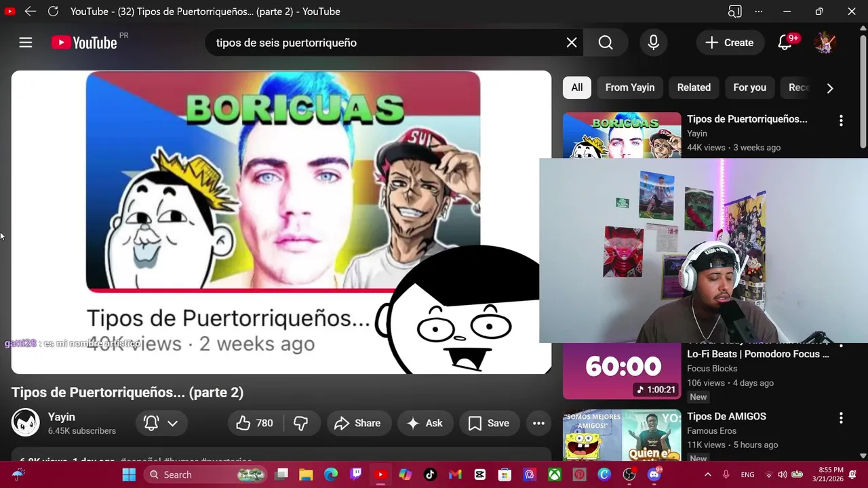Open the account avatar menu
The width and height of the screenshot is (868, 488).
click(x=825, y=43)
